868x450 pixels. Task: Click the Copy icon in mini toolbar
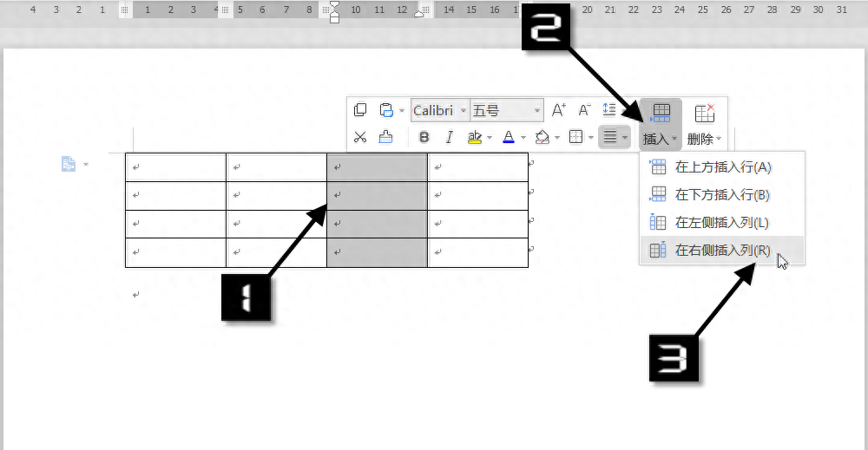point(360,110)
